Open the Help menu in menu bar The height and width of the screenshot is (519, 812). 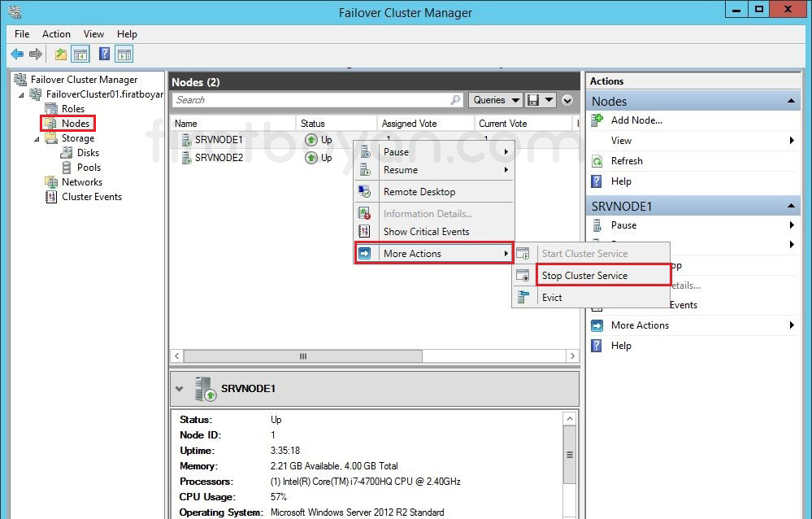[x=127, y=34]
